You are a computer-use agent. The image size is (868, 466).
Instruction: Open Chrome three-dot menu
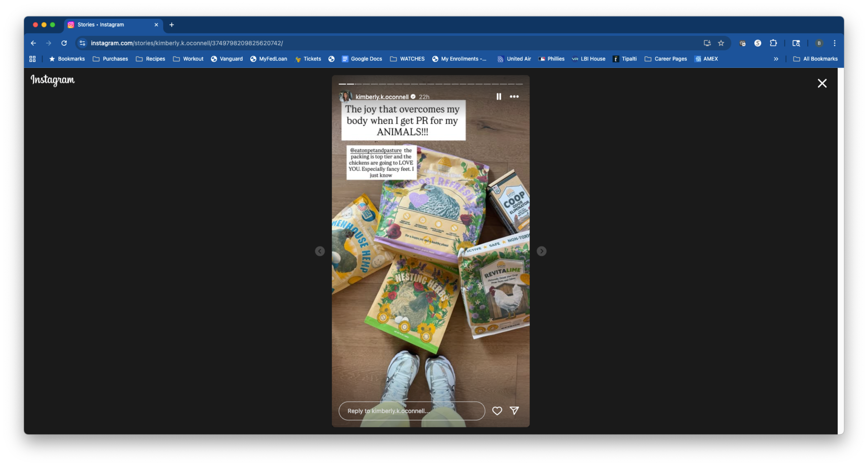tap(834, 43)
